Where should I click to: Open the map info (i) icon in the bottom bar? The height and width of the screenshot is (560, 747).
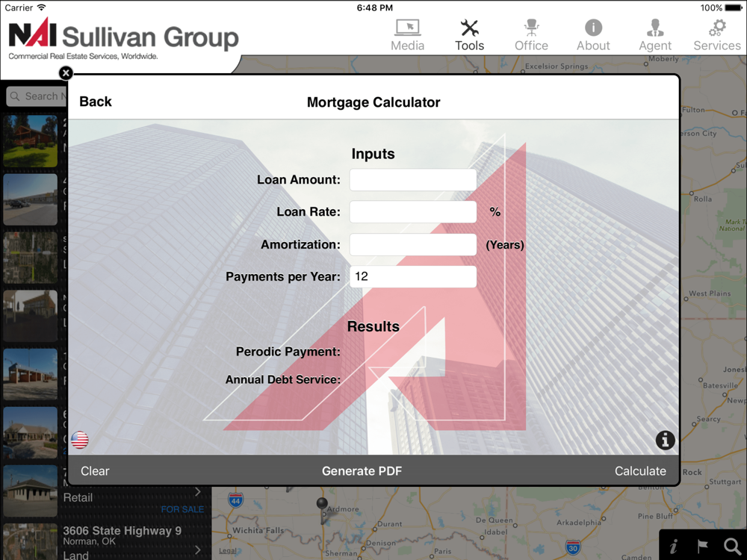(x=674, y=547)
